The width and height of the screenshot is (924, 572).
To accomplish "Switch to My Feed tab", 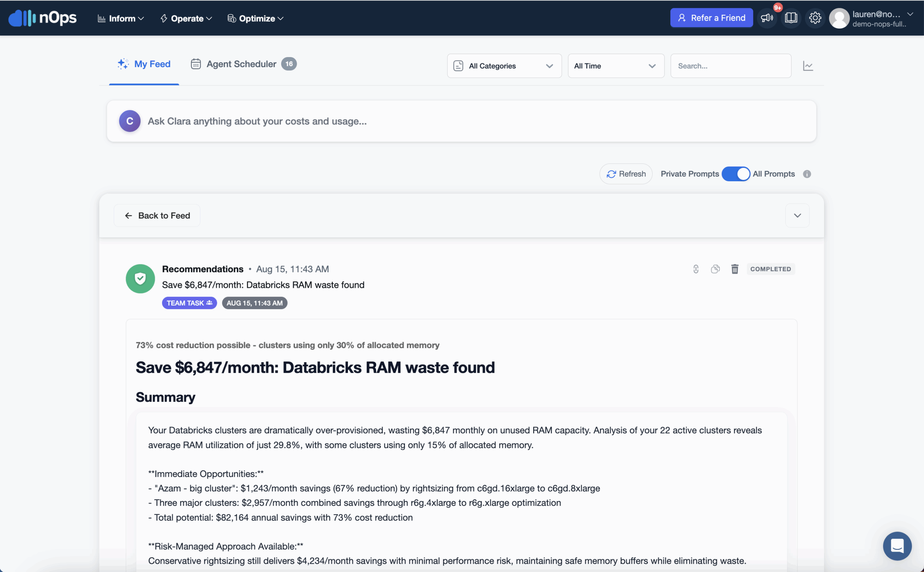I will (x=144, y=64).
